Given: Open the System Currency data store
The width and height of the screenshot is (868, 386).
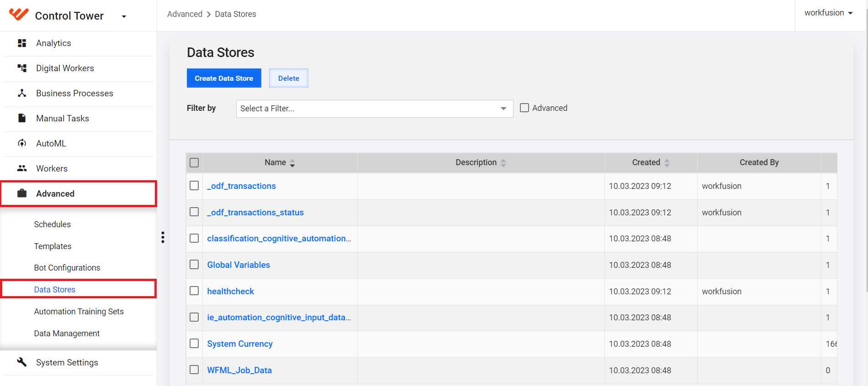Looking at the screenshot, I should coord(240,344).
